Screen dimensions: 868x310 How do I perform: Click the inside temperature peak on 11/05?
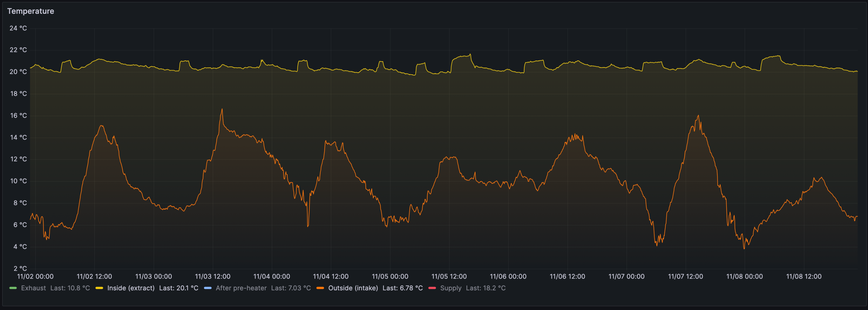point(471,54)
